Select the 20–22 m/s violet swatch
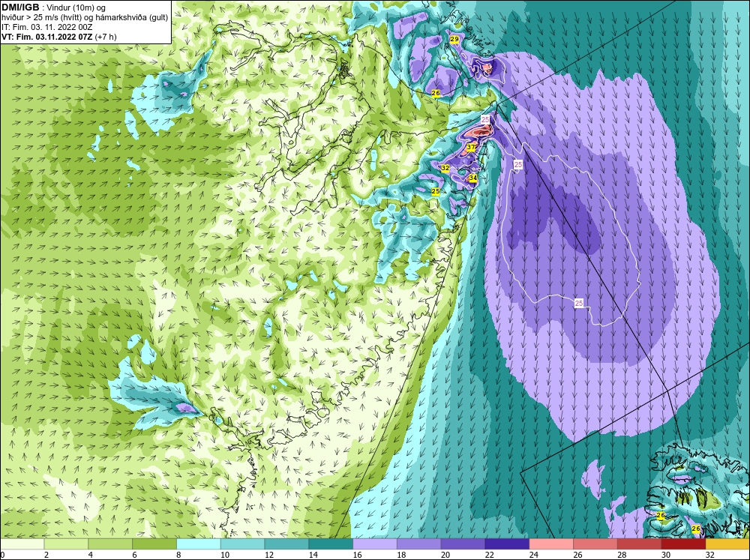Image resolution: width=750 pixels, height=560 pixels. [463, 544]
